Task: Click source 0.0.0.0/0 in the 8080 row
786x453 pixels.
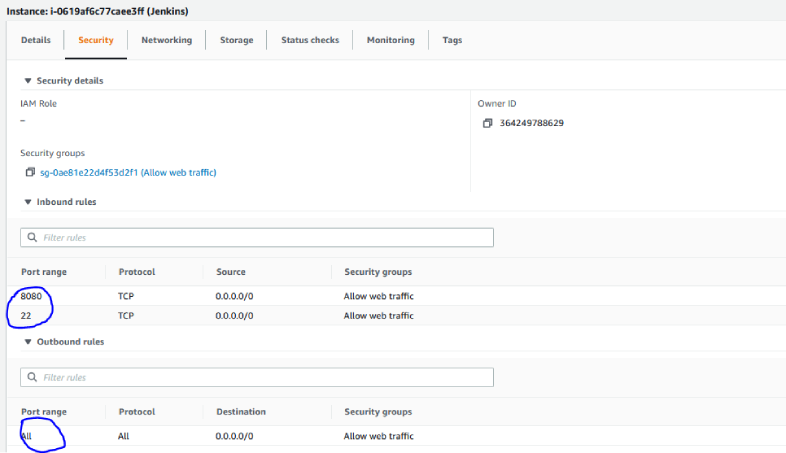Action: 234,296
